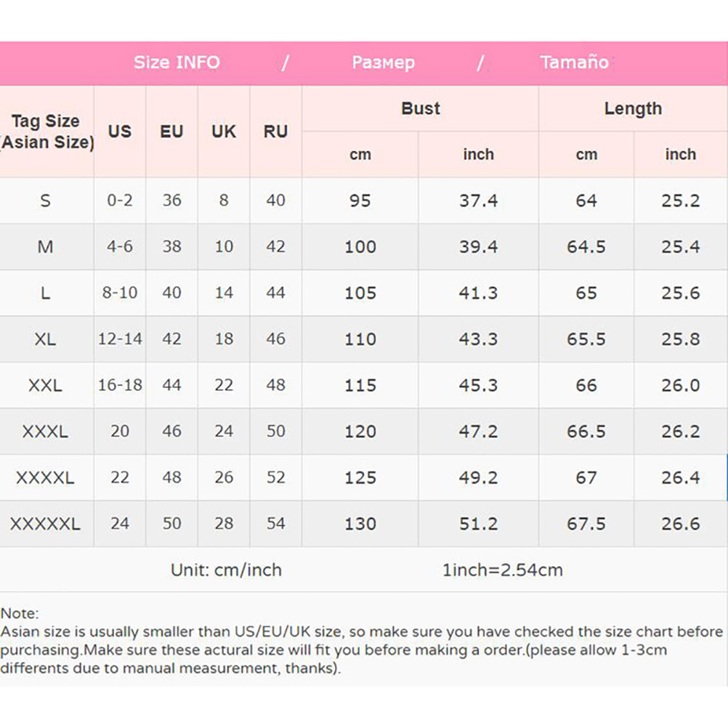
Task: Select the XXL tag size cell
Action: click(45, 385)
